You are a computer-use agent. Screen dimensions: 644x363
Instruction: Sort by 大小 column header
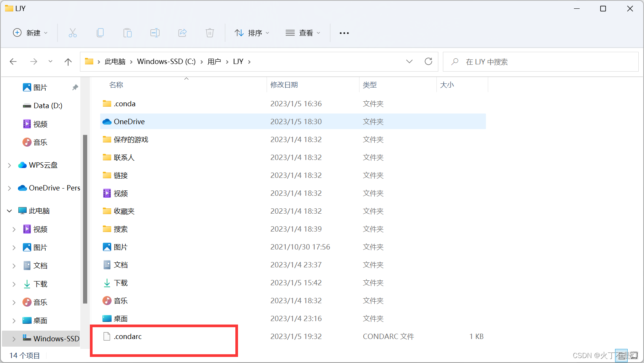tap(447, 85)
